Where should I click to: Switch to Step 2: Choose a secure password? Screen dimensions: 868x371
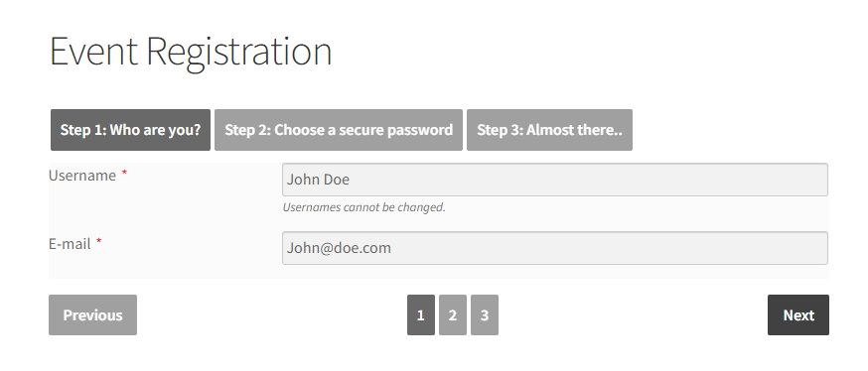339,130
